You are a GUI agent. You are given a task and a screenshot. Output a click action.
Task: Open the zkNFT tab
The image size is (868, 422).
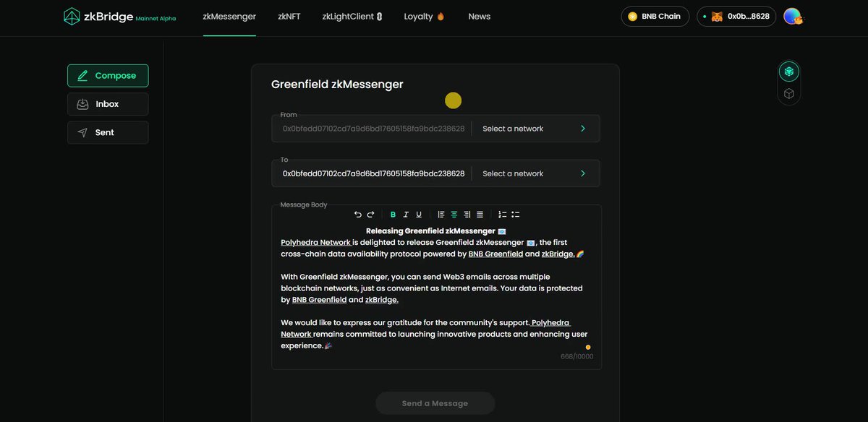(289, 17)
